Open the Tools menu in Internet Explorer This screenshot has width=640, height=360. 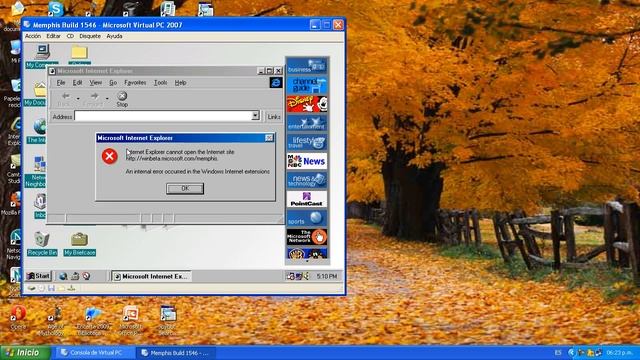[x=160, y=82]
